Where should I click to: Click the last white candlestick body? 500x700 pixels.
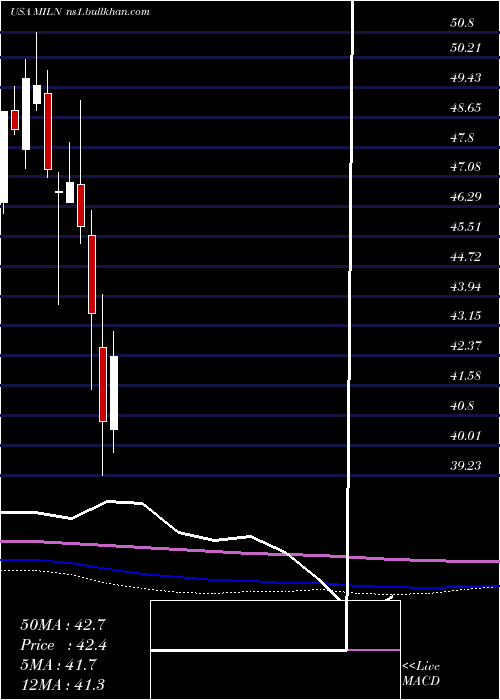[x=114, y=393]
